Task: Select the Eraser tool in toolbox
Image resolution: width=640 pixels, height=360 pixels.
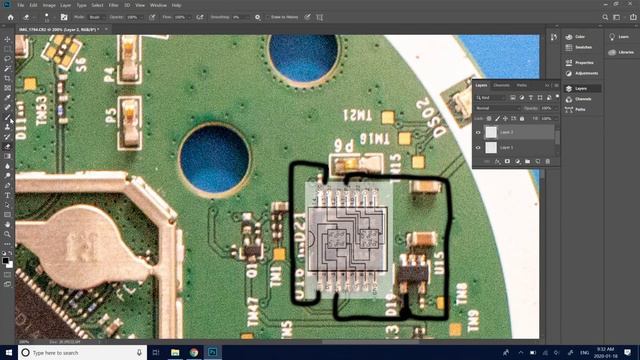Action: 7,147
